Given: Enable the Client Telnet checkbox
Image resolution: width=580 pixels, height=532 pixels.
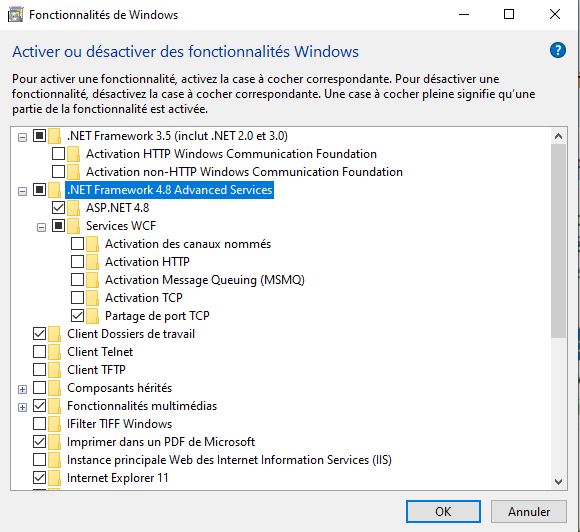Looking at the screenshot, I should tap(40, 352).
